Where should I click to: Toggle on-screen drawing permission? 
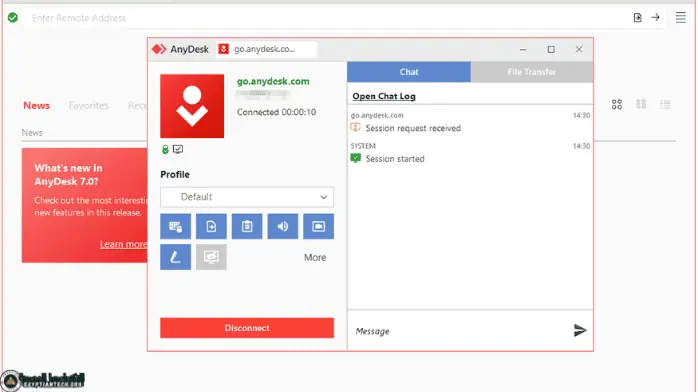175,257
